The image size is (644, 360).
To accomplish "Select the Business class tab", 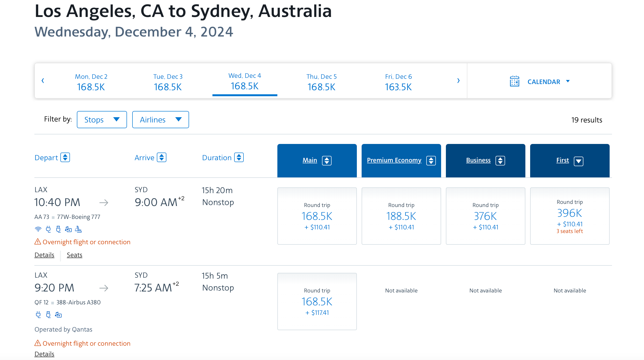I will [485, 160].
